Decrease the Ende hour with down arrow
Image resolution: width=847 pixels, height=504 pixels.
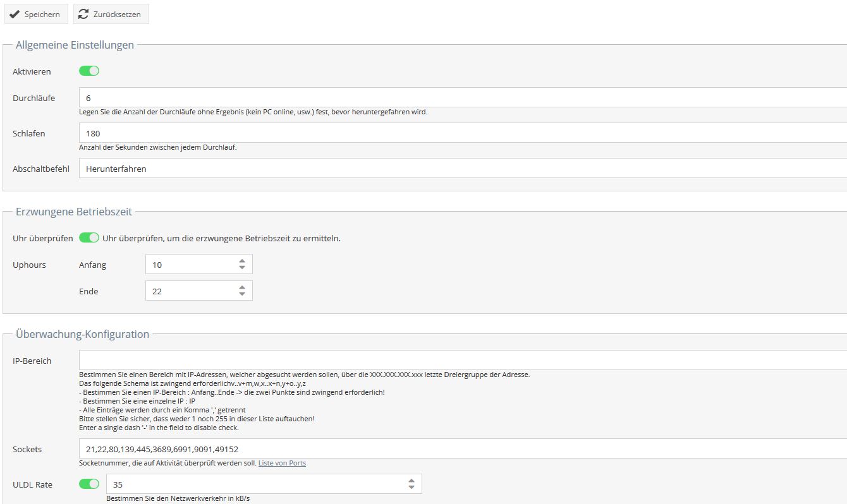(242, 294)
